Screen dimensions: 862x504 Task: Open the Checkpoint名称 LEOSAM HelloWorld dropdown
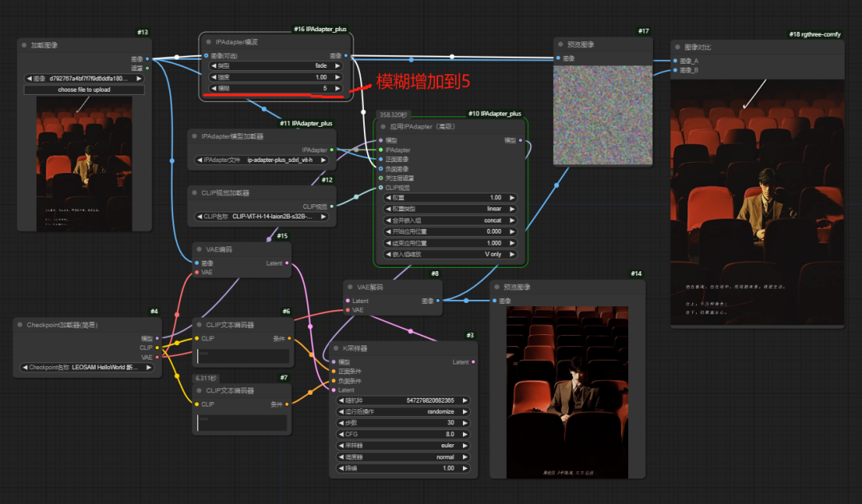[87, 368]
